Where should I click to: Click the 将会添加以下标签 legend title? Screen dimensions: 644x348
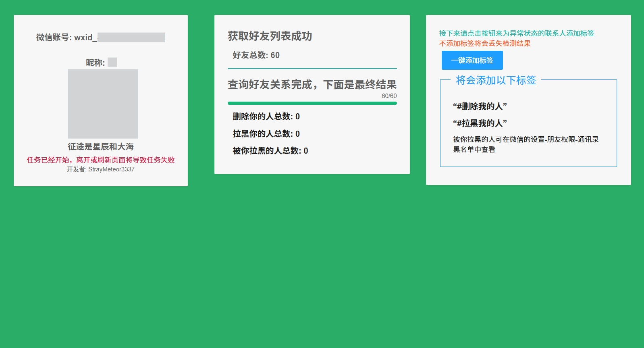pos(496,80)
